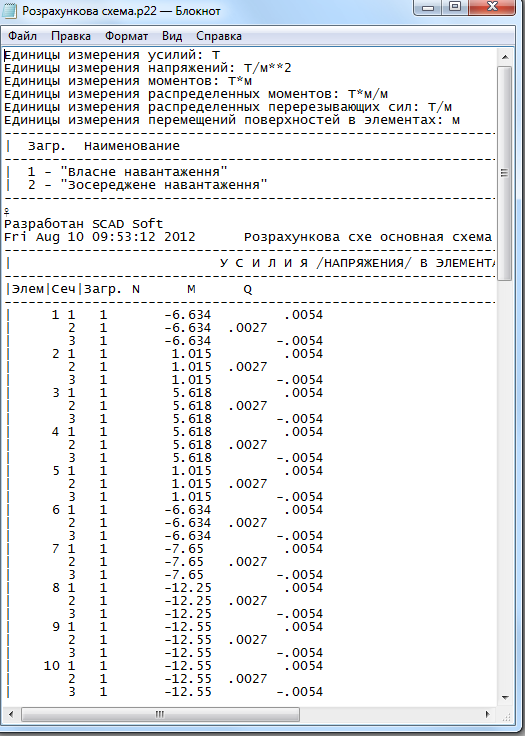Click .0054 in element 7 section 1

tap(303, 548)
